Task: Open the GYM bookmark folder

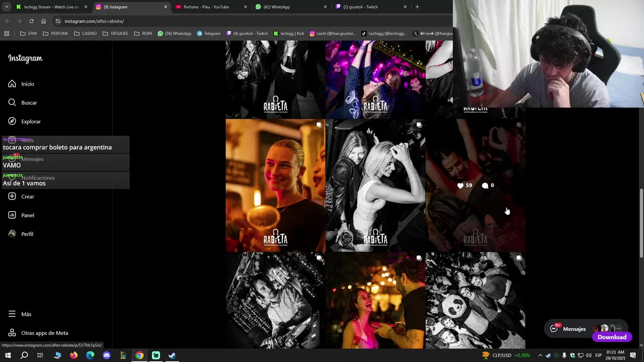Action: (28, 34)
